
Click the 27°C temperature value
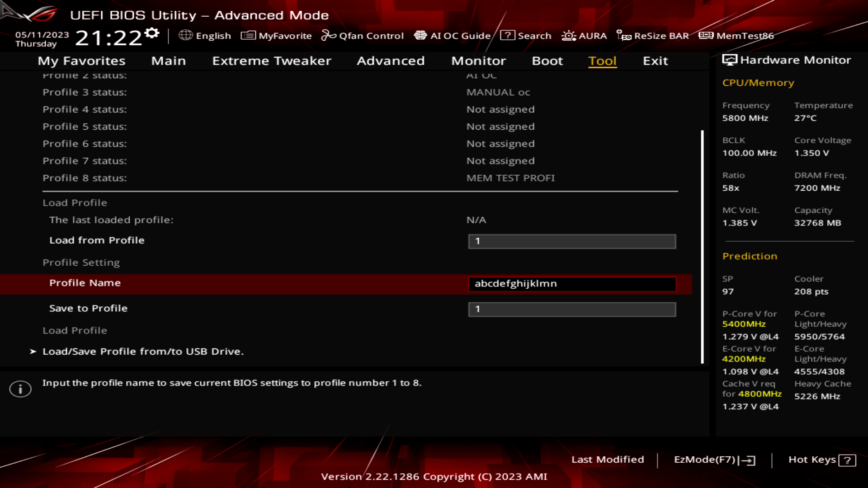805,118
